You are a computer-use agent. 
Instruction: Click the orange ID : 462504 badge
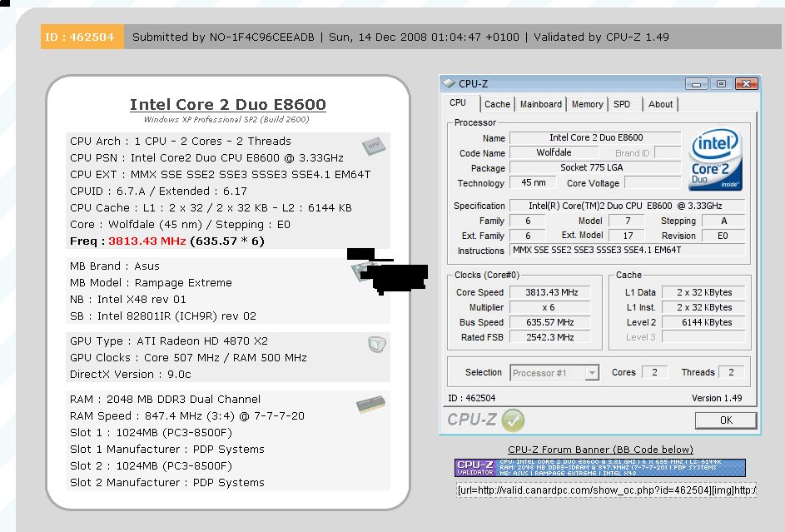pyautogui.click(x=82, y=37)
